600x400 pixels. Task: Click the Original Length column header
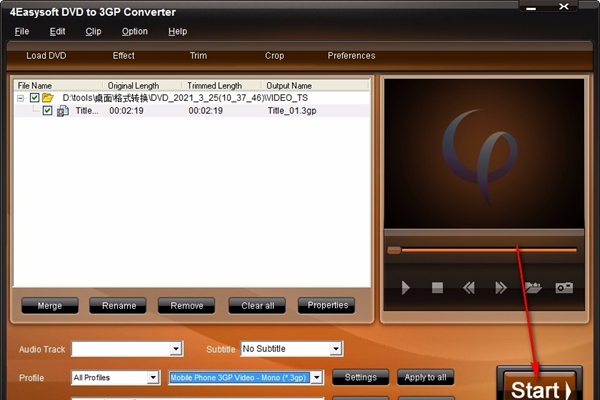(x=142, y=85)
